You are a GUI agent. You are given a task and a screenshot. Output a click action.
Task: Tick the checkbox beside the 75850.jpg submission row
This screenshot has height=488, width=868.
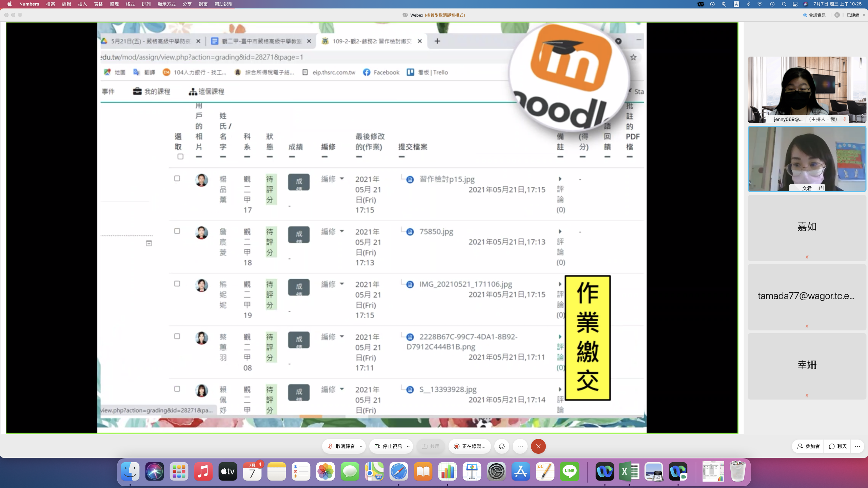(177, 231)
